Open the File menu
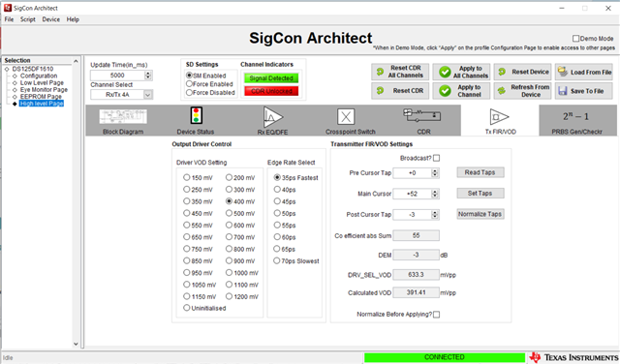 tap(9, 19)
